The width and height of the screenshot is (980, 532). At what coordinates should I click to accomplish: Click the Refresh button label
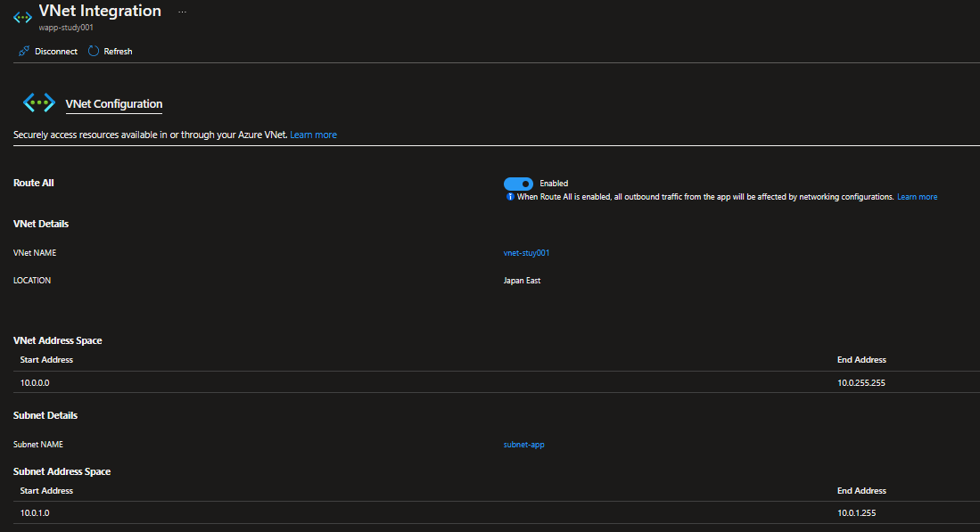point(118,51)
